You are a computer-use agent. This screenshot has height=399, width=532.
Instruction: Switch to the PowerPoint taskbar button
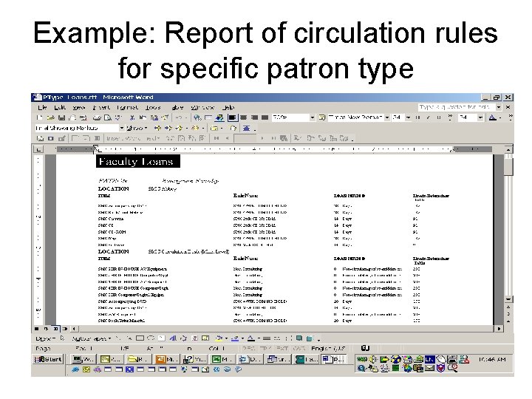(x=167, y=359)
